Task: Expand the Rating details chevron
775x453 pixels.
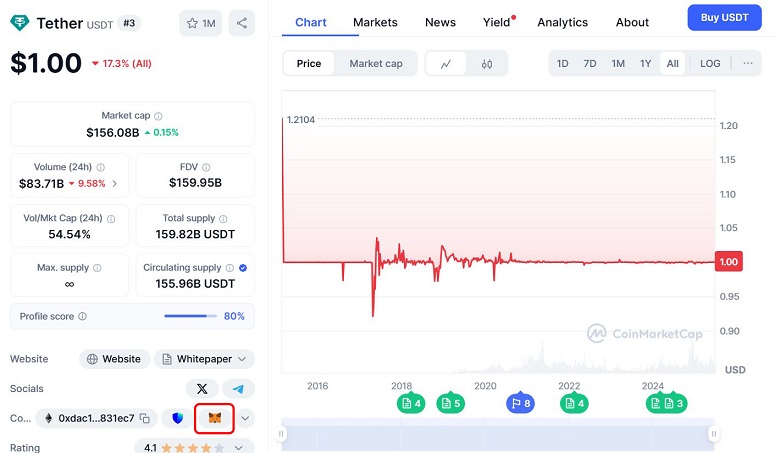Action: 239,448
